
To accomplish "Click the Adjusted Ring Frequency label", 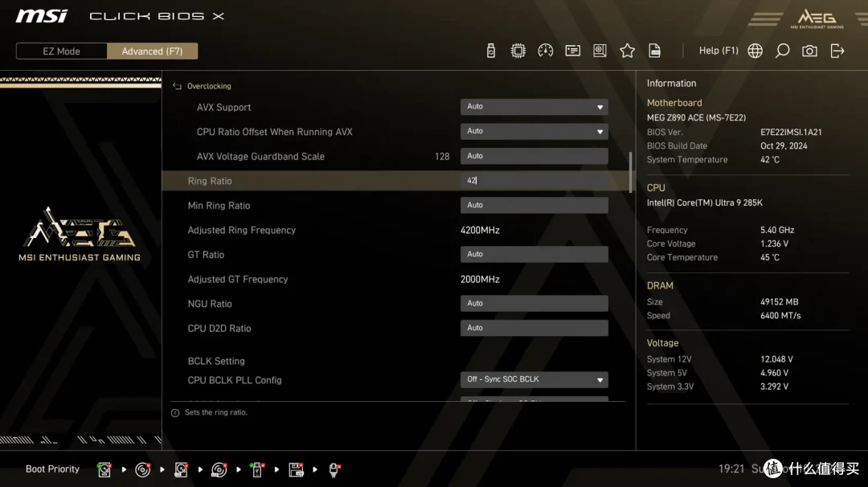I will coord(241,230).
